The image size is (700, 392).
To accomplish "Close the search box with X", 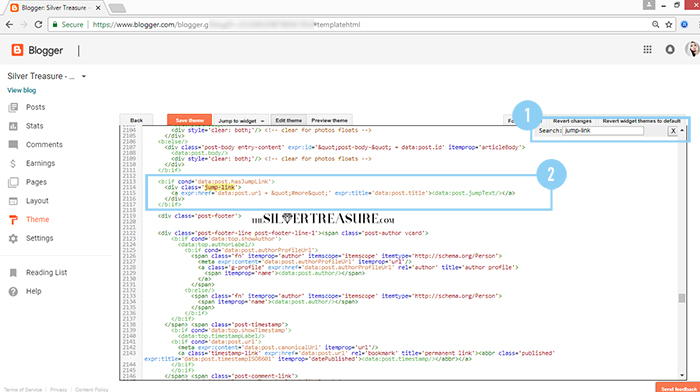I will point(673,131).
